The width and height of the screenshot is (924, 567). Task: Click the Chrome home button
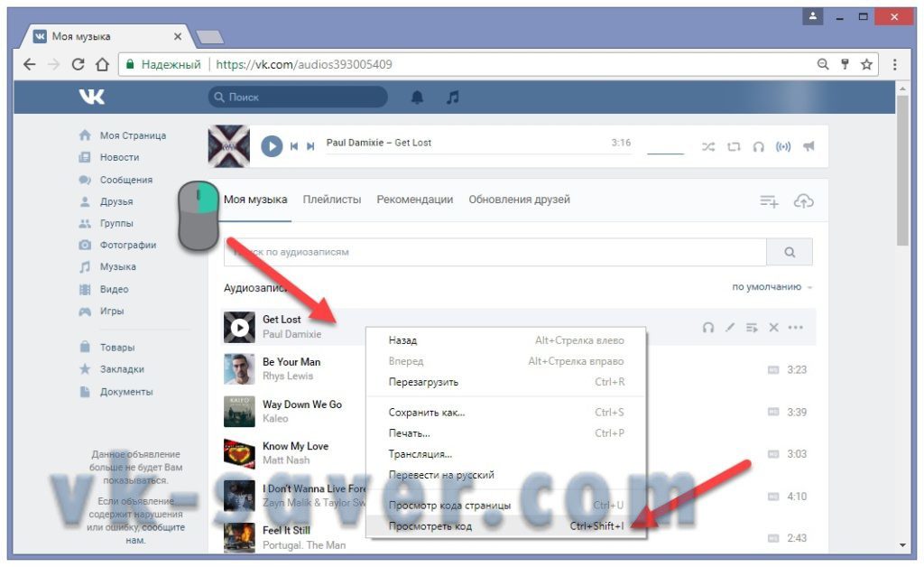pos(103,64)
